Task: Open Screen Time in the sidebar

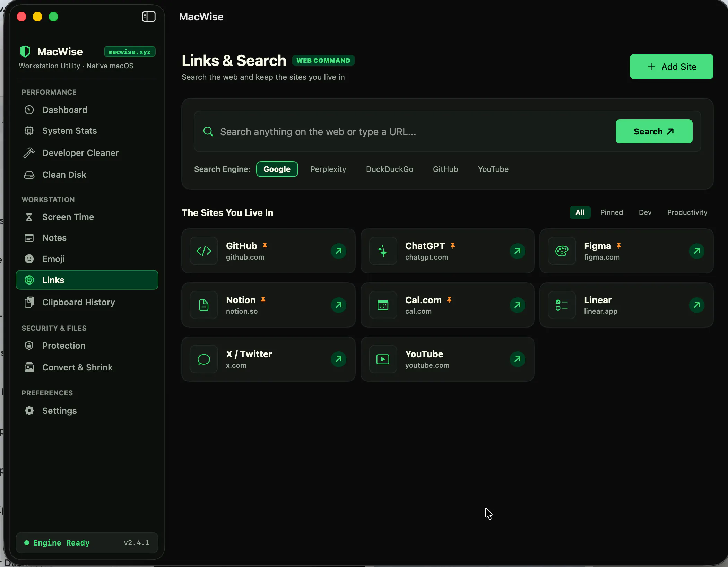Action: 87,217
